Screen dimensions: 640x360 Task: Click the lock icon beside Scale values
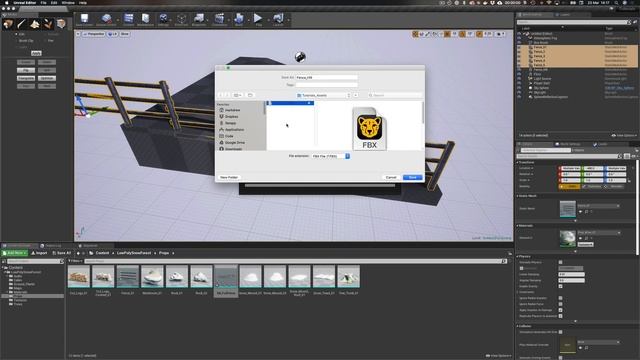tap(630, 180)
